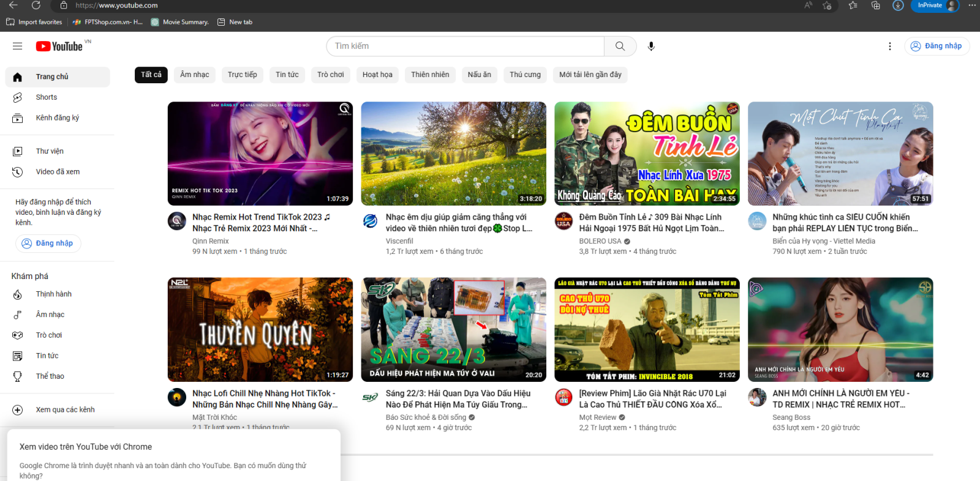Open Seang Boss channel name
980x481 pixels.
pos(791,417)
